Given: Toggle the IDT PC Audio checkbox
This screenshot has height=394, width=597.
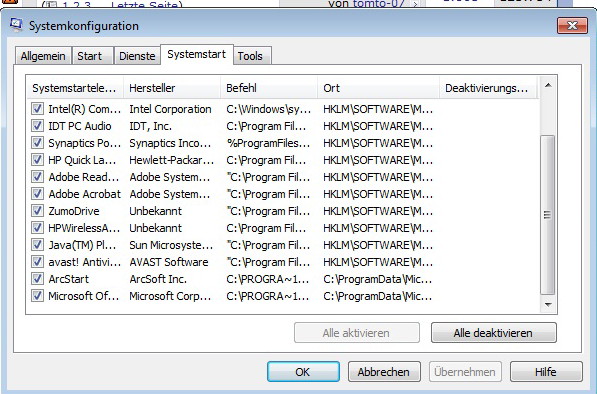Looking at the screenshot, I should coord(37,126).
